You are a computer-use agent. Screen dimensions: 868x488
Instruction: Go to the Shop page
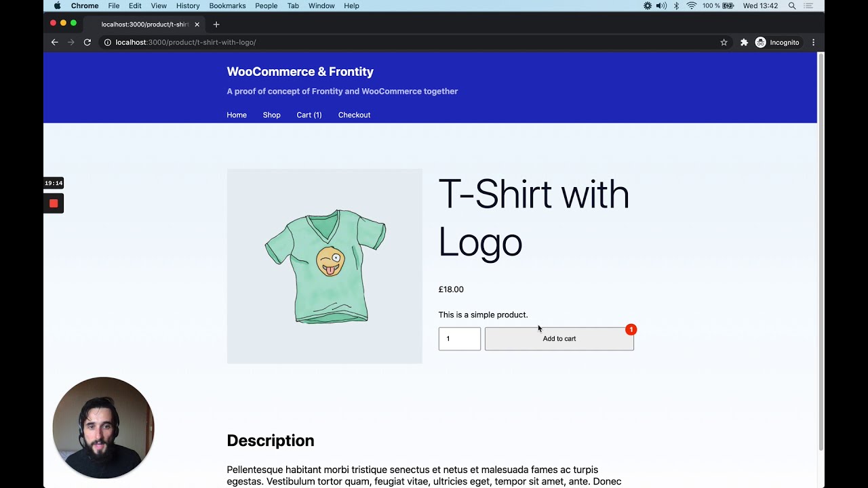pos(271,115)
